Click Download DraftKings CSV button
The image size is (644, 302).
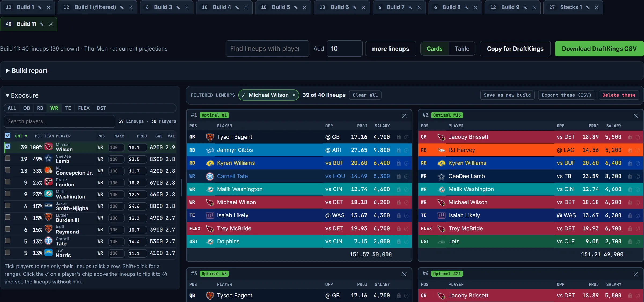click(x=599, y=49)
